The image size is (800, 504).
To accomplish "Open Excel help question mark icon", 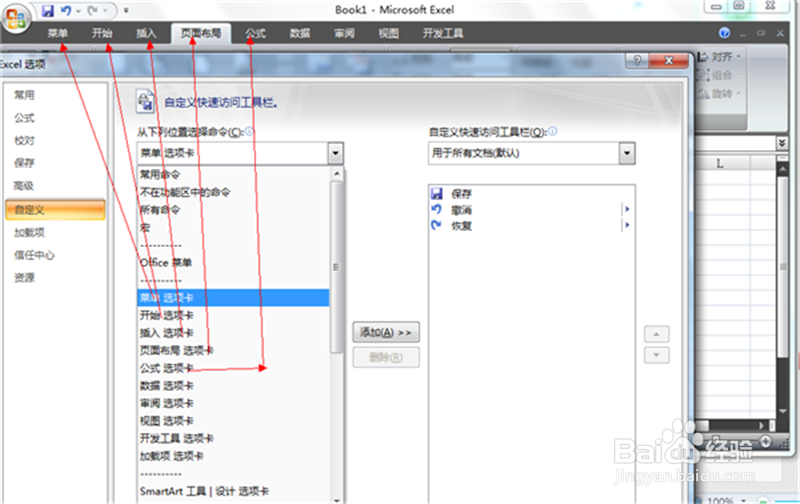I will 724,33.
